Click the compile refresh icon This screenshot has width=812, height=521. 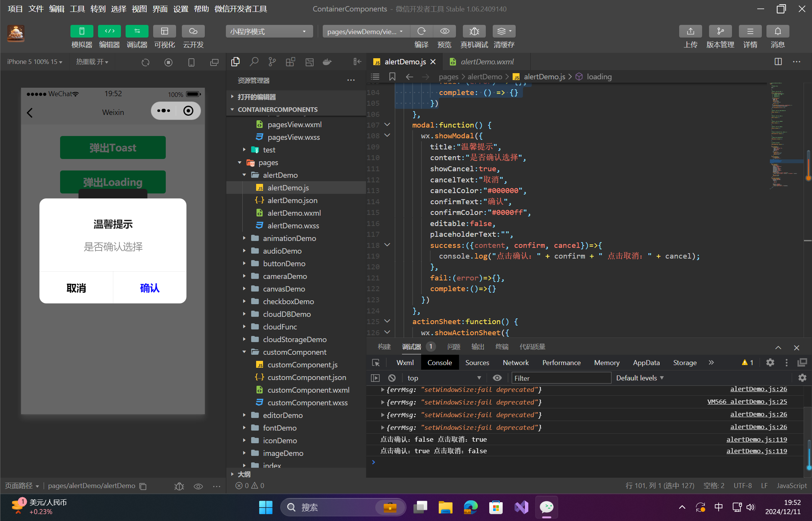click(421, 31)
